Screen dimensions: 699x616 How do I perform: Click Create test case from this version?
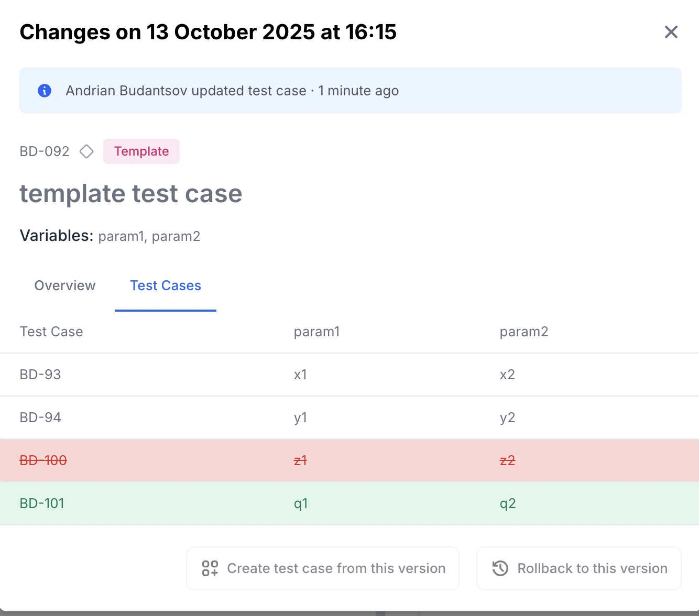pos(323,568)
